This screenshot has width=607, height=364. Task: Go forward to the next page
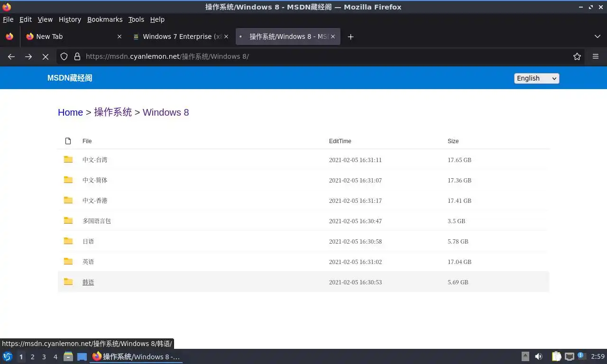28,56
